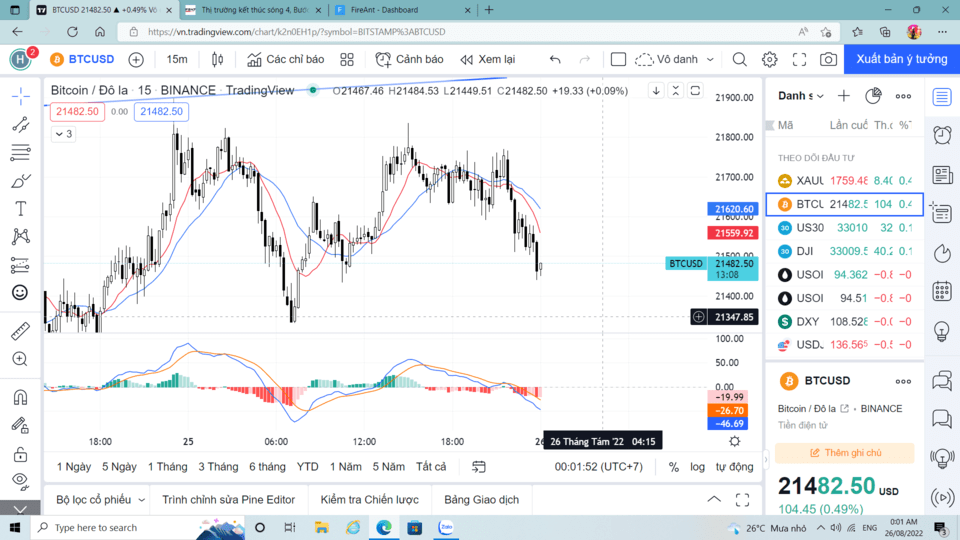
Task: Select BTCUSD row in watchlist
Action: pyautogui.click(x=845, y=204)
